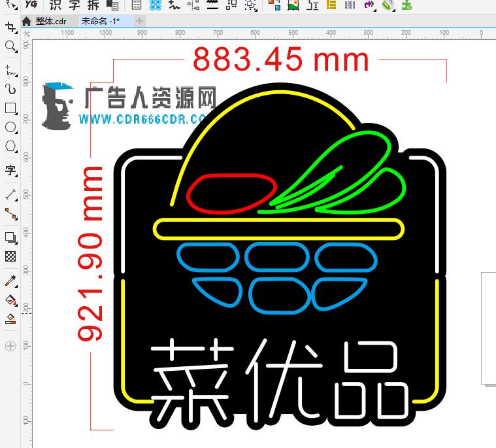Image resolution: width=496 pixels, height=448 pixels.
Task: Open the toolbox customize plus button
Action: point(10,346)
